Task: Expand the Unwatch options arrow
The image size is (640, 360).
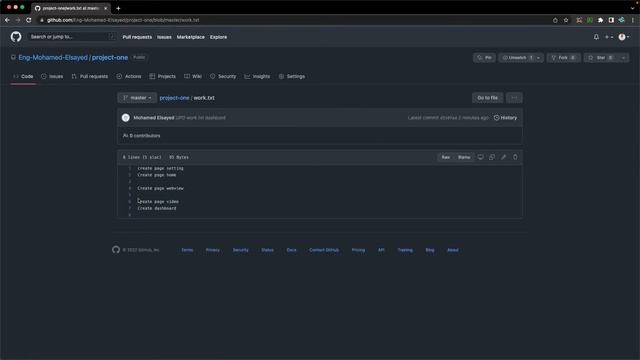Action: coord(538,58)
